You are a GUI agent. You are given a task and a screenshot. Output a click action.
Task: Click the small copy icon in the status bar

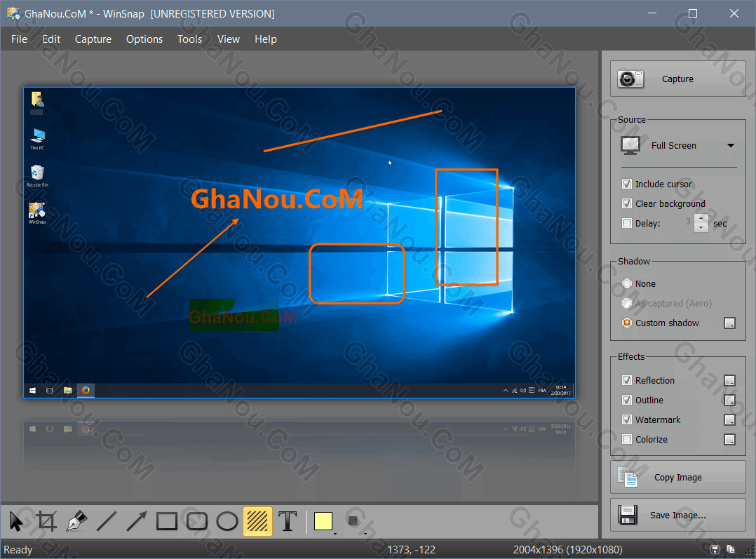pos(731,549)
